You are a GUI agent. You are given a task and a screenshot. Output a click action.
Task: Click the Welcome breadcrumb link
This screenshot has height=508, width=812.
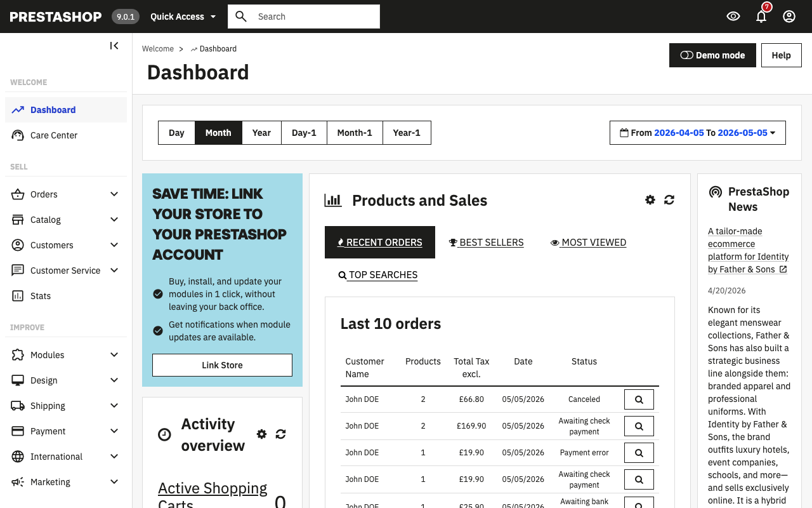tap(158, 49)
